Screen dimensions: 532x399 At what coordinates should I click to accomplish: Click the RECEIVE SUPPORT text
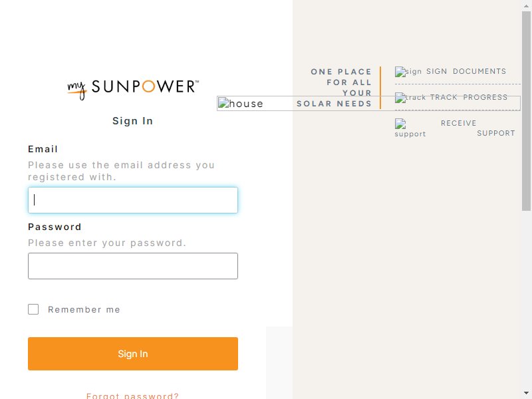[477, 128]
